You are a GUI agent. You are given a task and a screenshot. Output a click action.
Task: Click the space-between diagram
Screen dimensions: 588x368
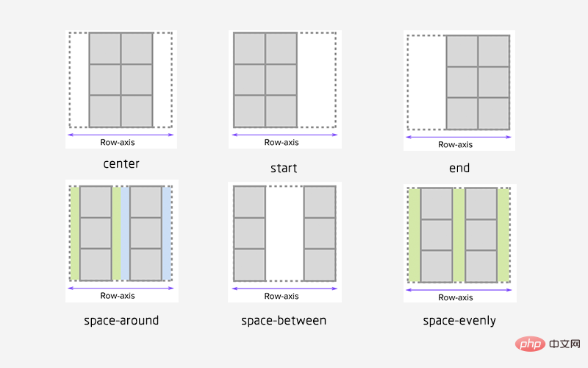point(284,242)
